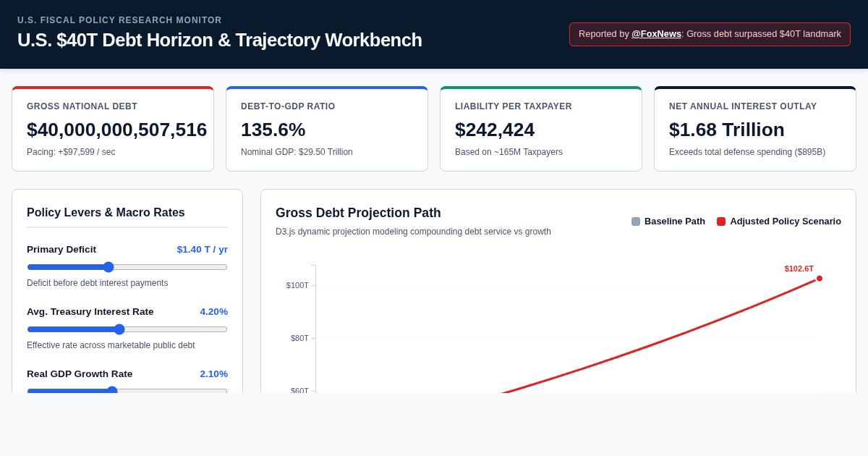868x456 pixels.
Task: Click the "DEBT-TO-GDP RATIO" card label
Action: click(288, 106)
